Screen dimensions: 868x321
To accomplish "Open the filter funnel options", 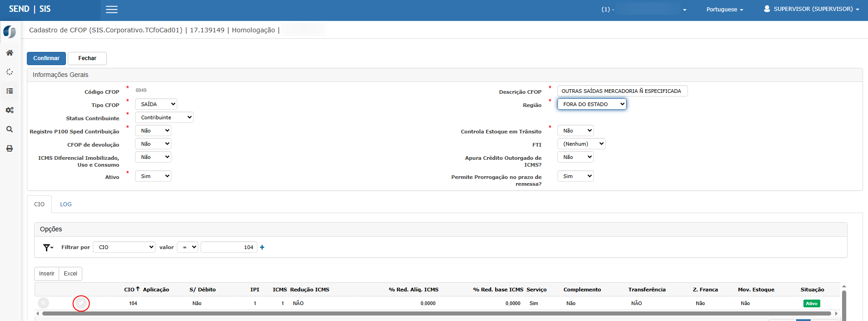I will [x=48, y=247].
